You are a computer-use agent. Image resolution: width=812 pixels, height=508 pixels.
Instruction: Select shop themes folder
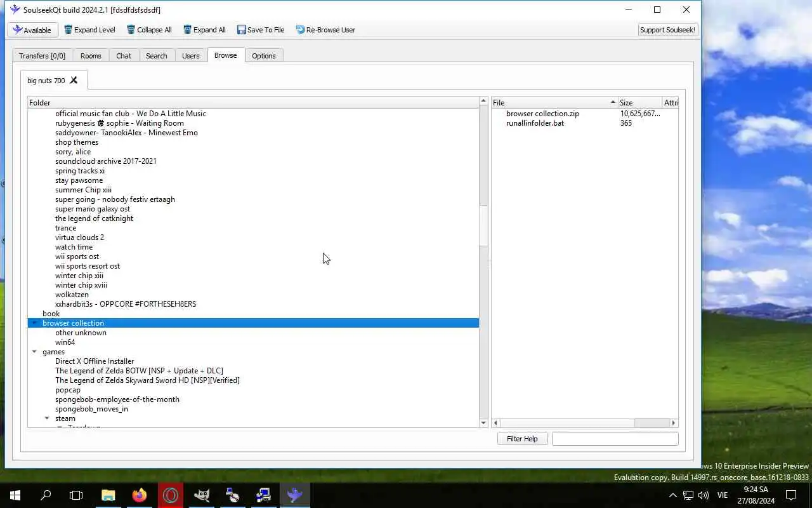click(77, 142)
